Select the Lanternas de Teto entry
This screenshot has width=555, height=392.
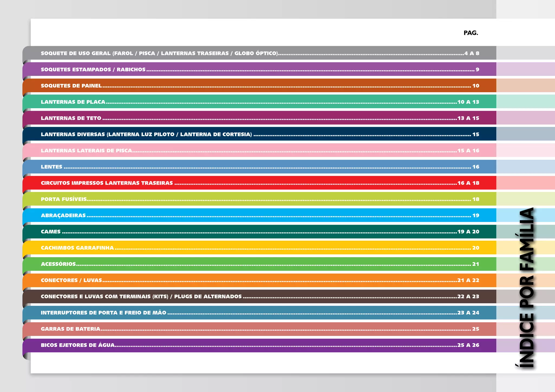point(71,118)
